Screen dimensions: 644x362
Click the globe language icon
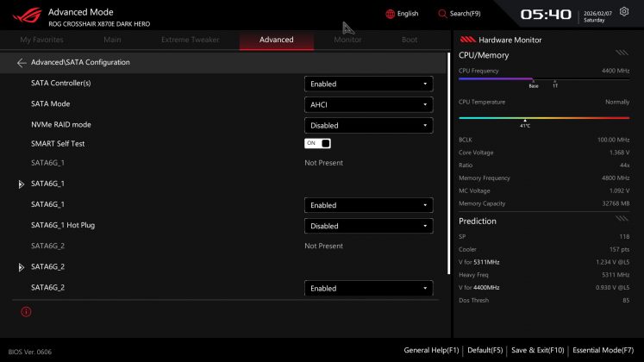(390, 14)
